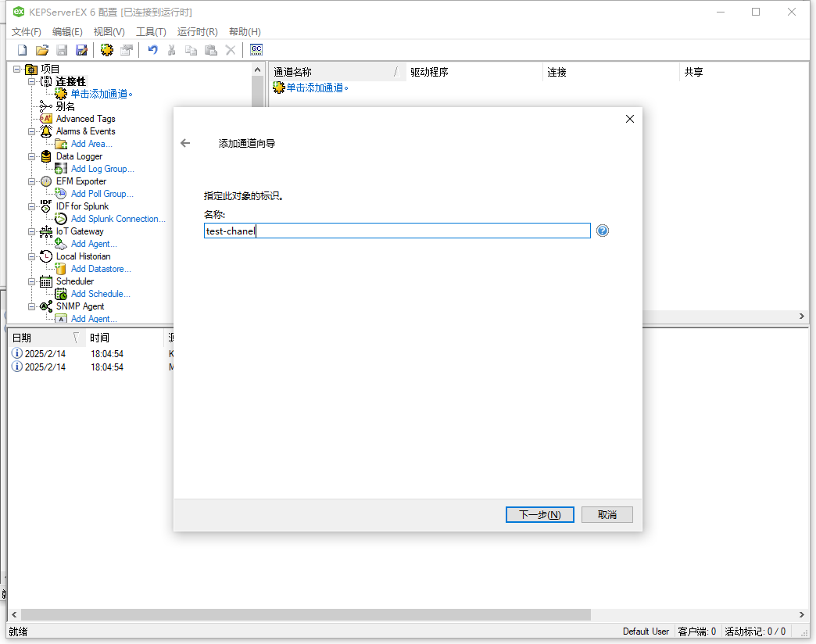Click the 共享 column header
The width and height of the screenshot is (816, 644).
point(744,72)
